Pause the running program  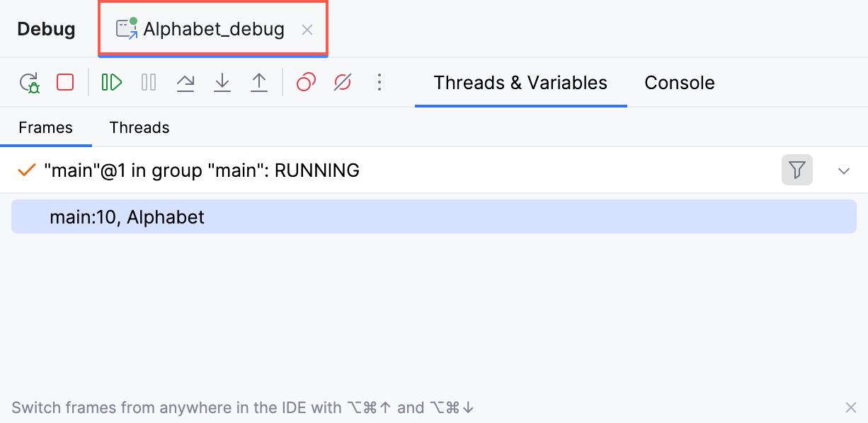click(x=149, y=82)
